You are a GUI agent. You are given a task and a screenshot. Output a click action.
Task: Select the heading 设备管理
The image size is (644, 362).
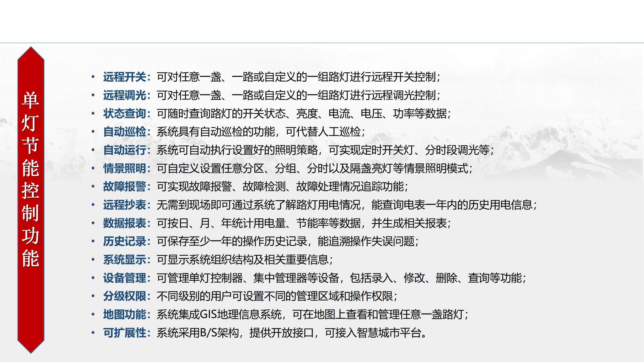tap(125, 278)
